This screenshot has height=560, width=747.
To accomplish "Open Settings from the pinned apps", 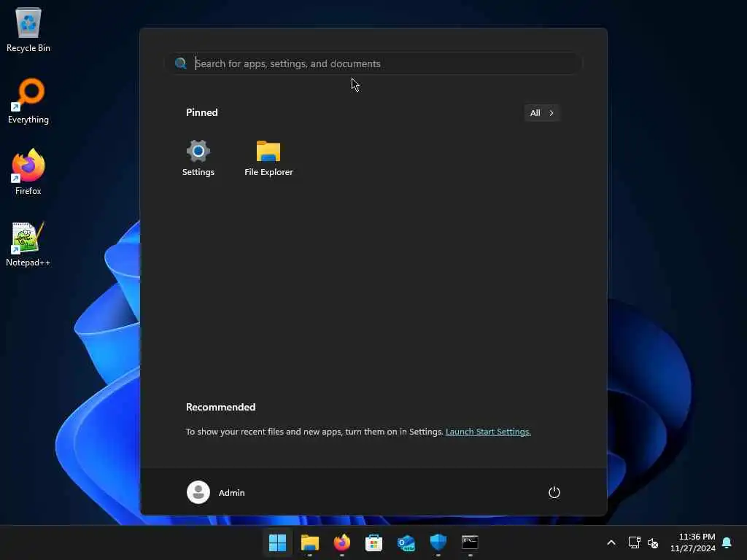I will [x=198, y=158].
